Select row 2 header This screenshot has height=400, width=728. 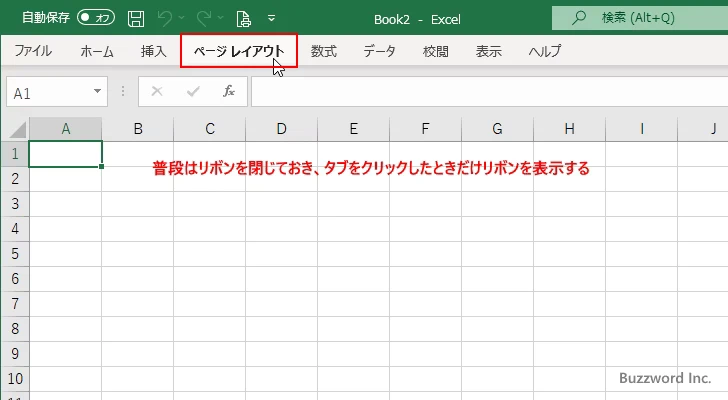pyautogui.click(x=15, y=179)
